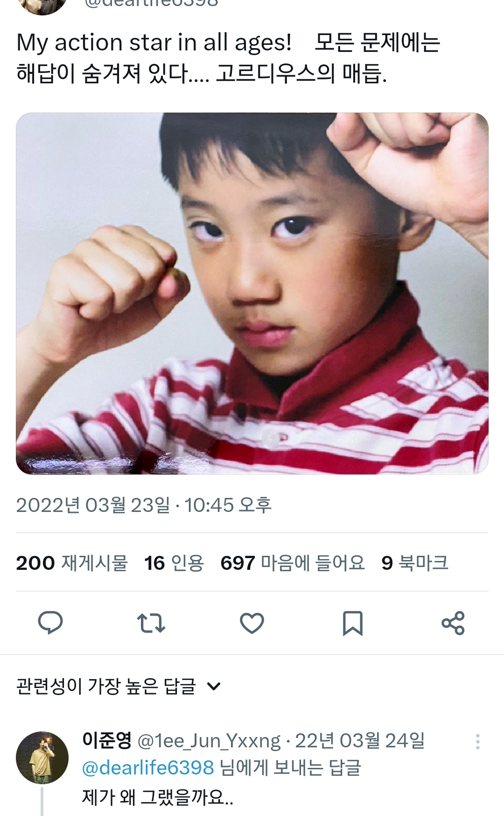The width and height of the screenshot is (504, 816).
Task: View the 200 재게시물 list
Action: pyautogui.click(x=72, y=562)
